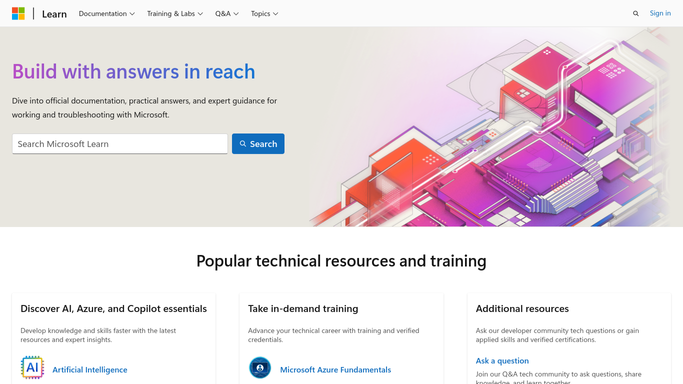
Task: Click the blue Search button
Action: [258, 144]
